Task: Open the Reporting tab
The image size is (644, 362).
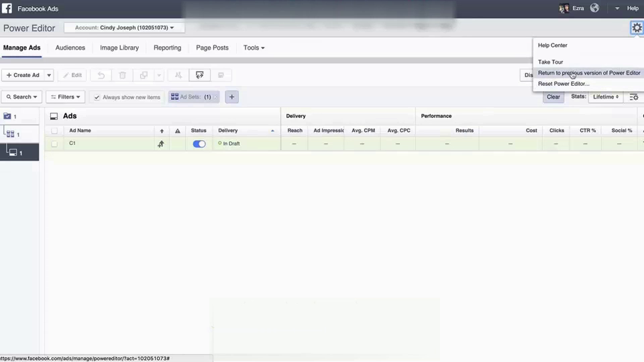Action: coord(167,48)
